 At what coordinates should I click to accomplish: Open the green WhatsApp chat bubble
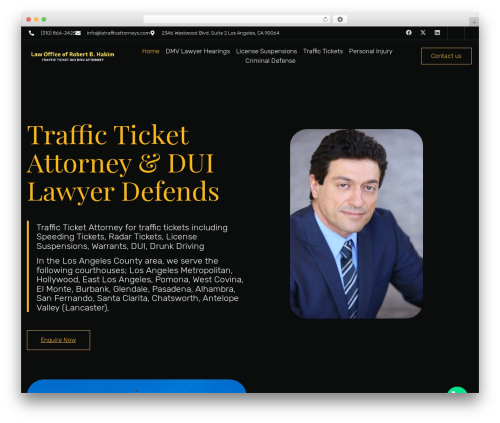[x=457, y=390]
